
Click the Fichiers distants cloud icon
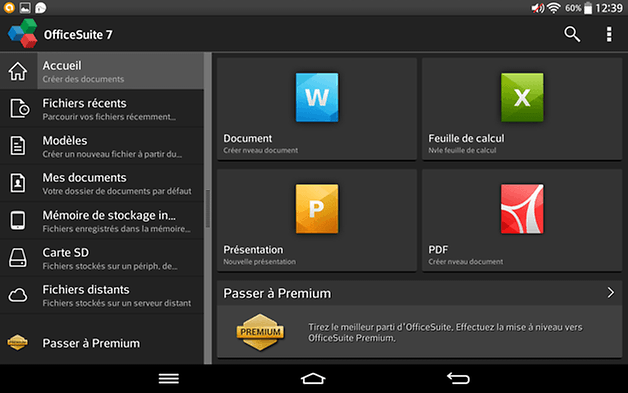point(18,295)
